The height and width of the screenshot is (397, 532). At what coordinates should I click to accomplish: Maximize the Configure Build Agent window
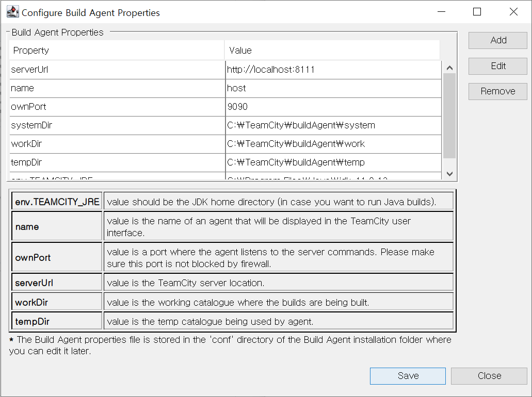click(x=477, y=12)
